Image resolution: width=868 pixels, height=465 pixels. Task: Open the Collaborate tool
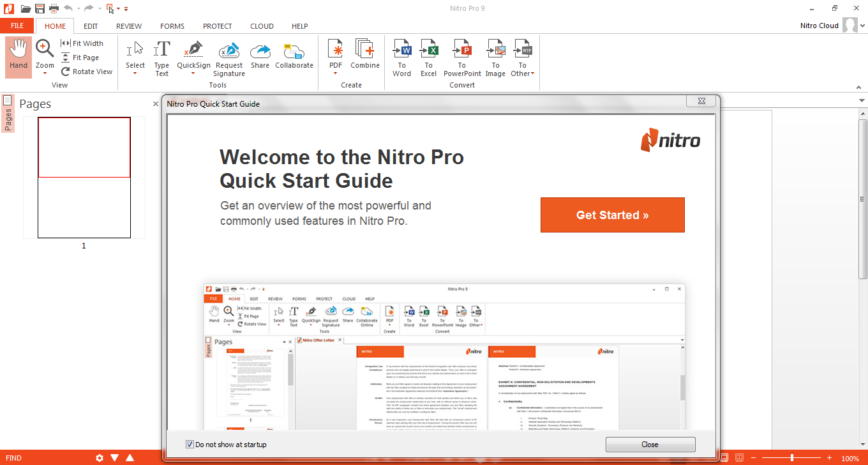tap(294, 56)
